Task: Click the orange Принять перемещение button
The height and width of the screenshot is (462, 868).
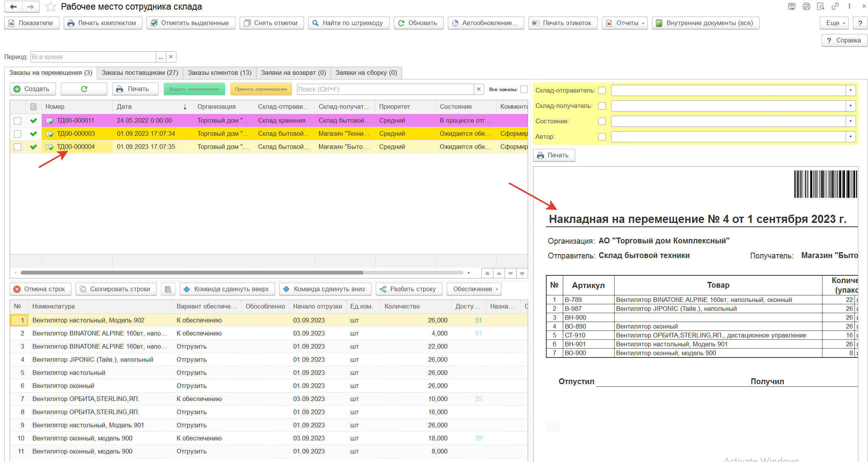Action: tap(261, 89)
